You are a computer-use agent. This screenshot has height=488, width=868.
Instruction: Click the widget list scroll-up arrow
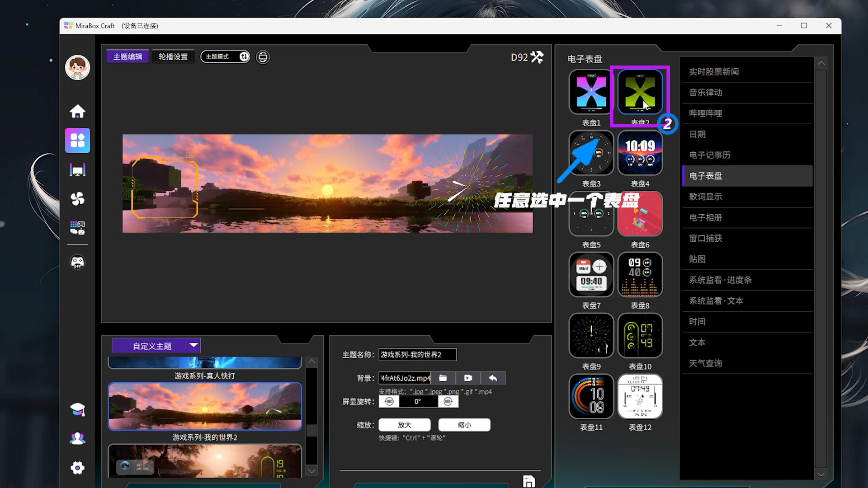(821, 63)
